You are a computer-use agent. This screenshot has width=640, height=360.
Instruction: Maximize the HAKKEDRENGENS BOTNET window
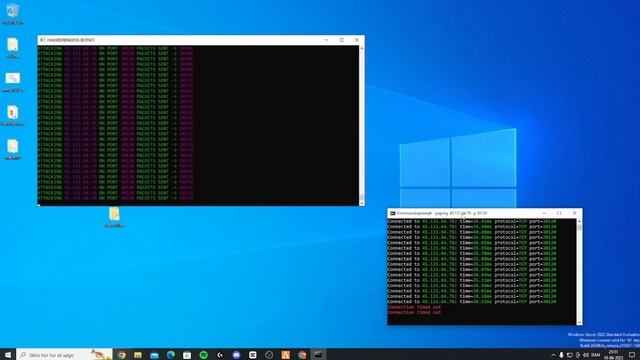[x=342, y=40]
